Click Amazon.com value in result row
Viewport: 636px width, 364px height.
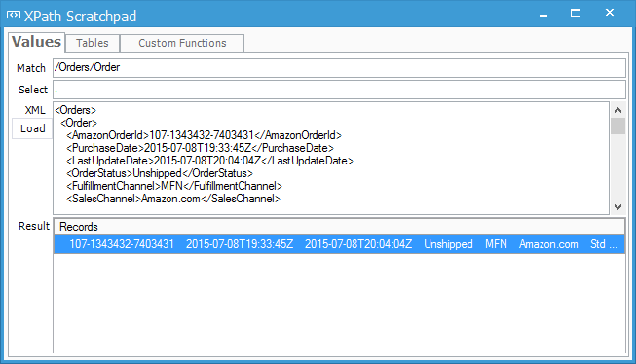point(548,244)
